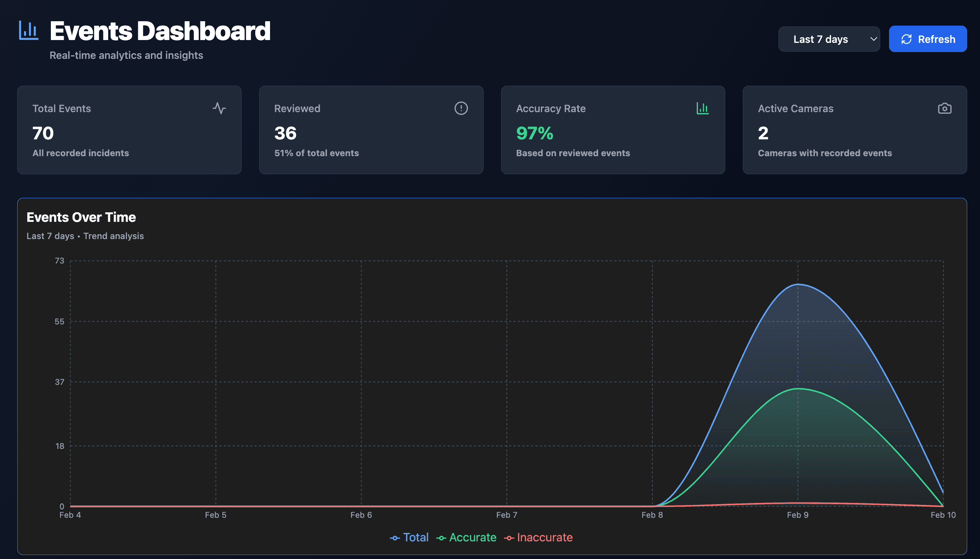Toggle the Inaccurate series visibility
Viewport: 980px width, 559px height.
click(x=539, y=537)
